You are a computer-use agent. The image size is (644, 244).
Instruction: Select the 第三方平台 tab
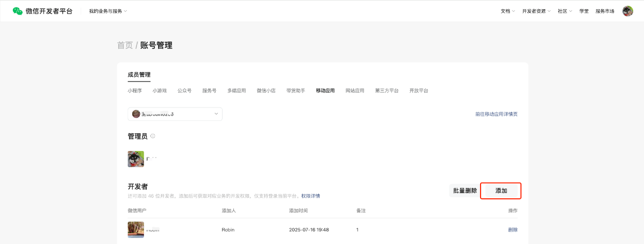click(x=387, y=91)
